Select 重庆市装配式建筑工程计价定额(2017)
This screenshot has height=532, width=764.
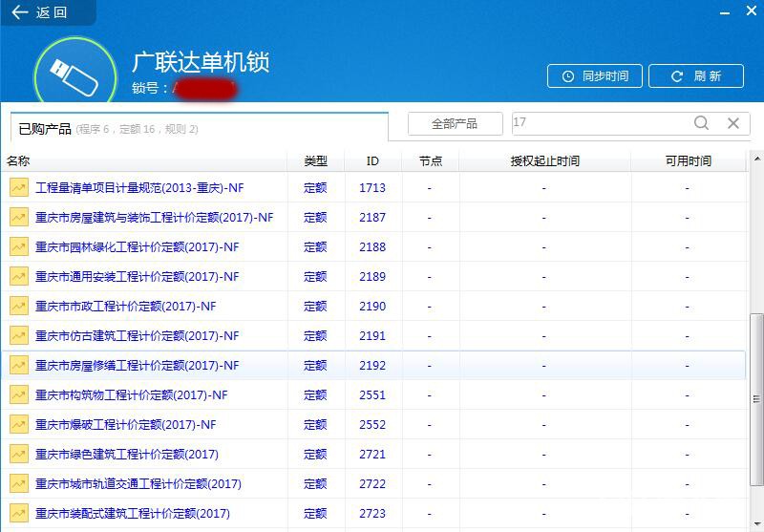coord(133,514)
